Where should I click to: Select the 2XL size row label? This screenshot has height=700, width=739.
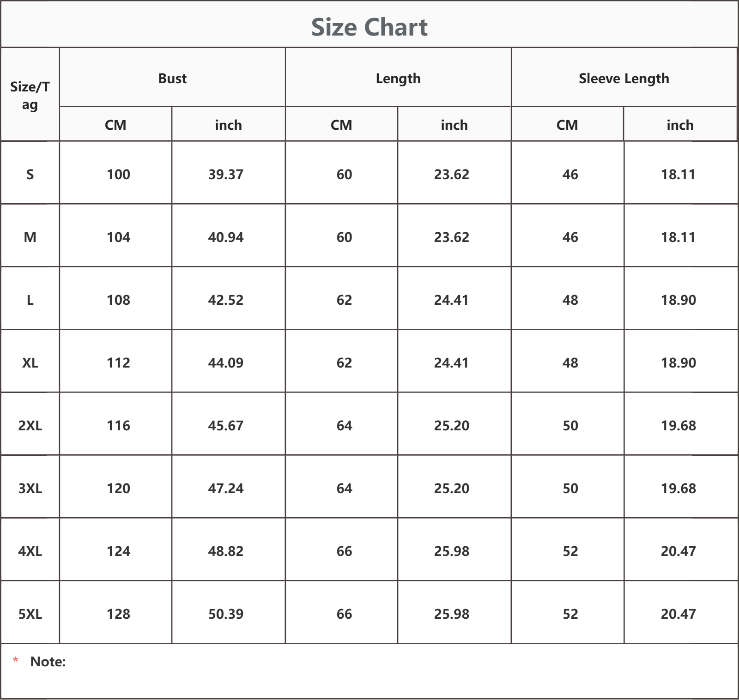pyautogui.click(x=30, y=425)
